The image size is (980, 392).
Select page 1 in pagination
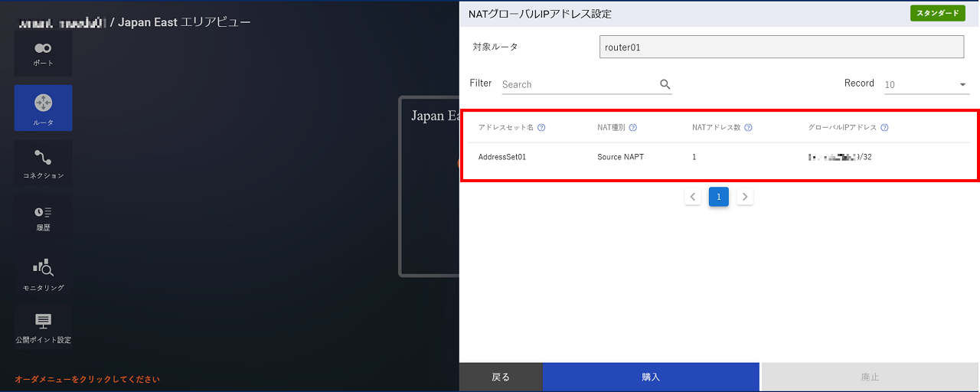(719, 197)
